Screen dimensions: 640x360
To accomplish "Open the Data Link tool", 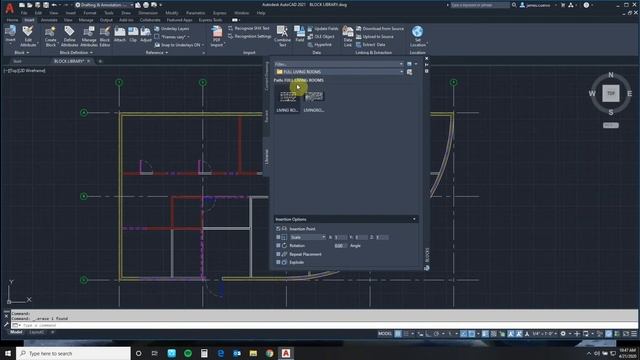I will click(x=348, y=36).
